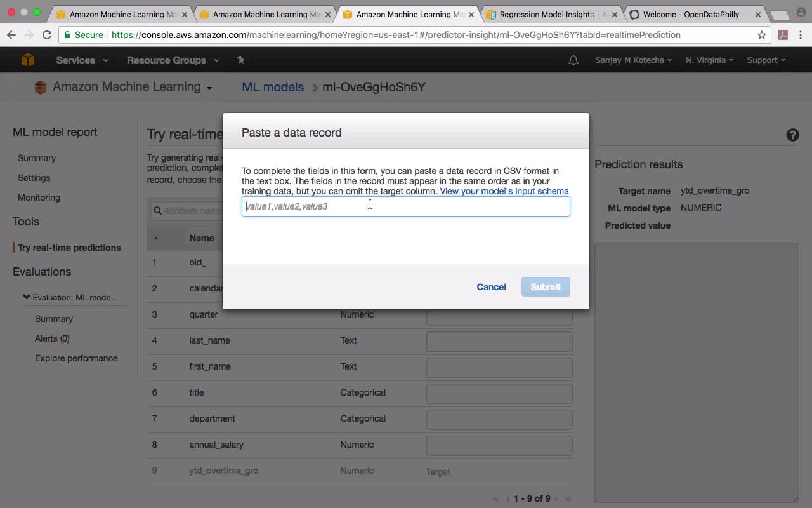Click the title value input field
This screenshot has height=508, width=812.
[x=499, y=393]
